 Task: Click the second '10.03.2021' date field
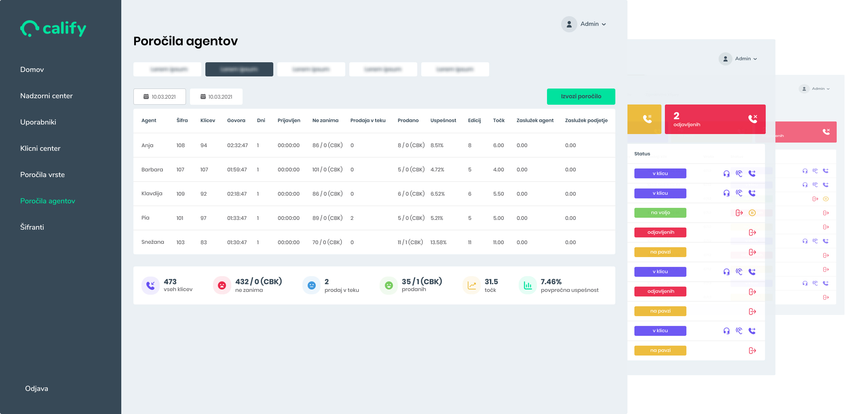click(x=216, y=97)
